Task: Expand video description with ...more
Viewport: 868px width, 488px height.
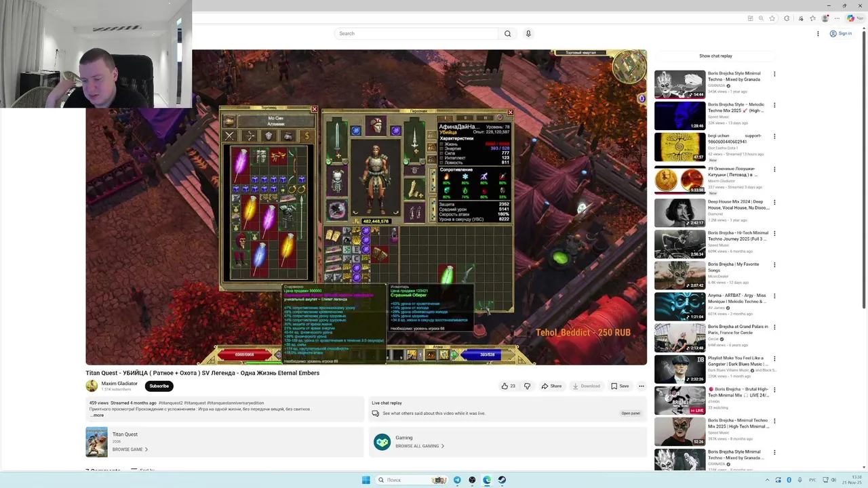Action: tap(96, 415)
